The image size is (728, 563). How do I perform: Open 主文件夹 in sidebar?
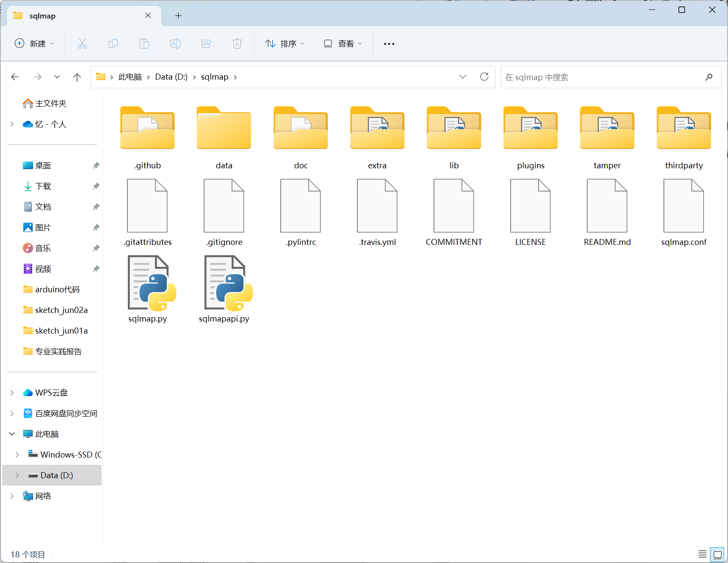pos(45,103)
